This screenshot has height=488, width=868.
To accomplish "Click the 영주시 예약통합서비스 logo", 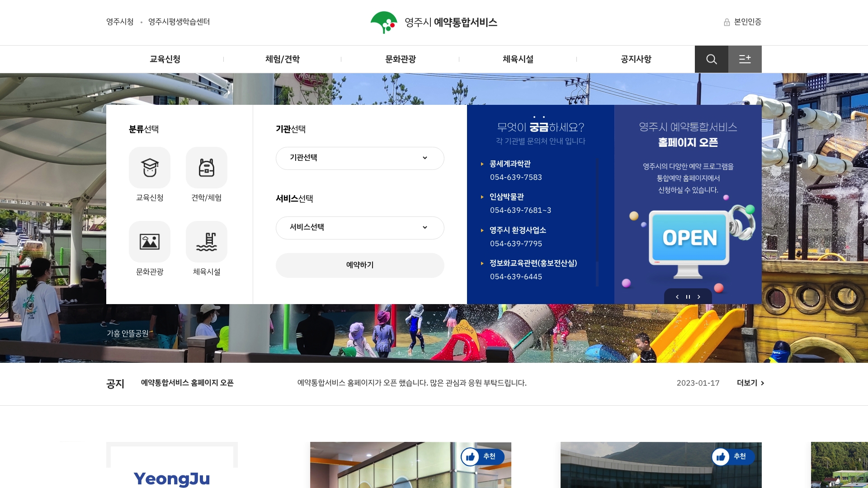I will tap(434, 22).
